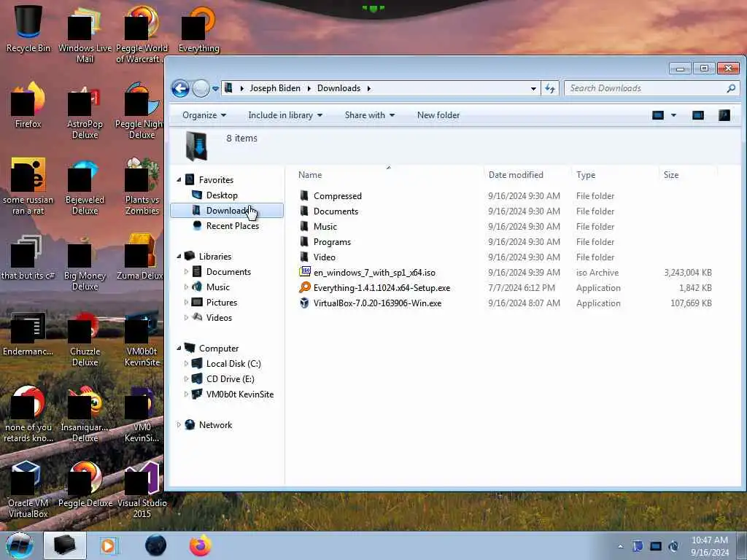Collapse the Libraries tree group

pos(179,256)
